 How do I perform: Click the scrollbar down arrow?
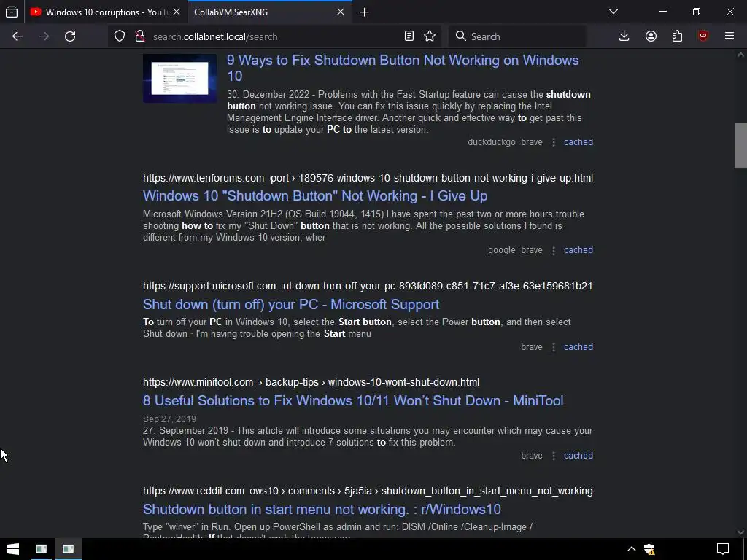pyautogui.click(x=740, y=532)
